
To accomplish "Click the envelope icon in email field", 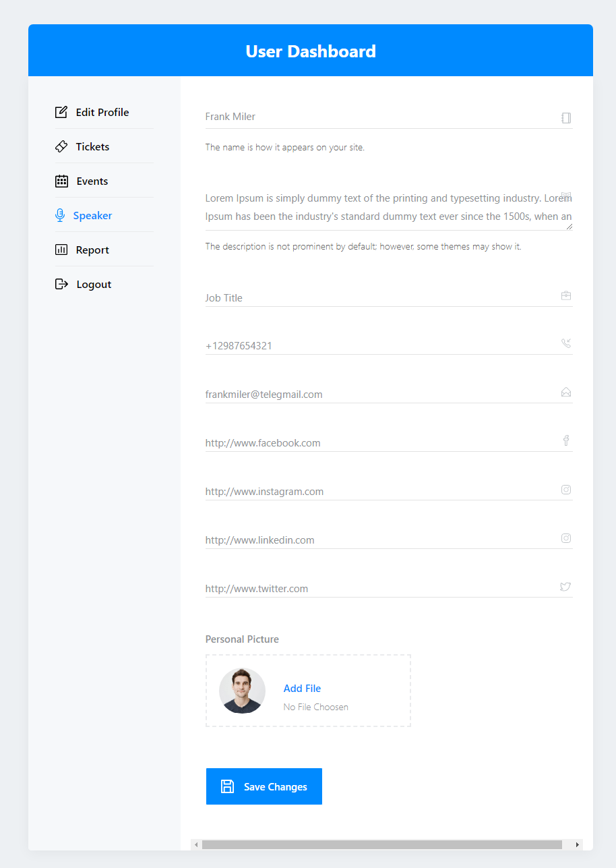I will tap(566, 393).
